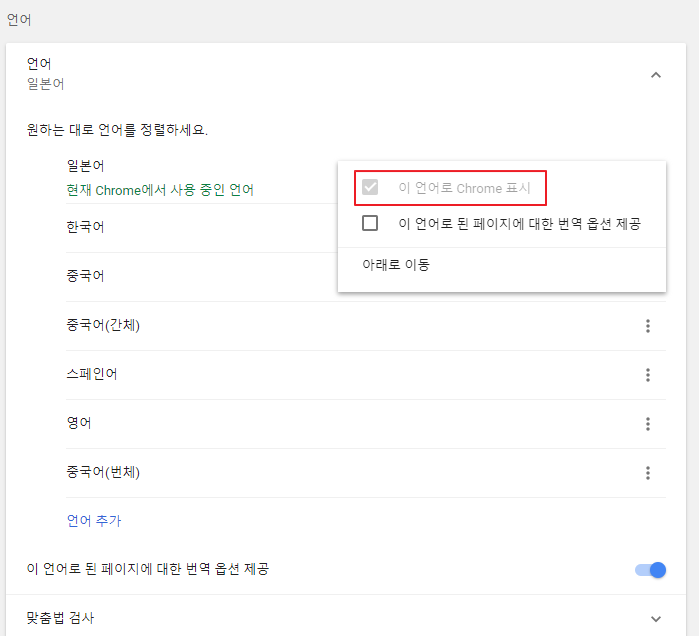Toggle '이 언어로 Chrome 표시' checkbox
Screen dimensions: 699x636
coord(370,187)
